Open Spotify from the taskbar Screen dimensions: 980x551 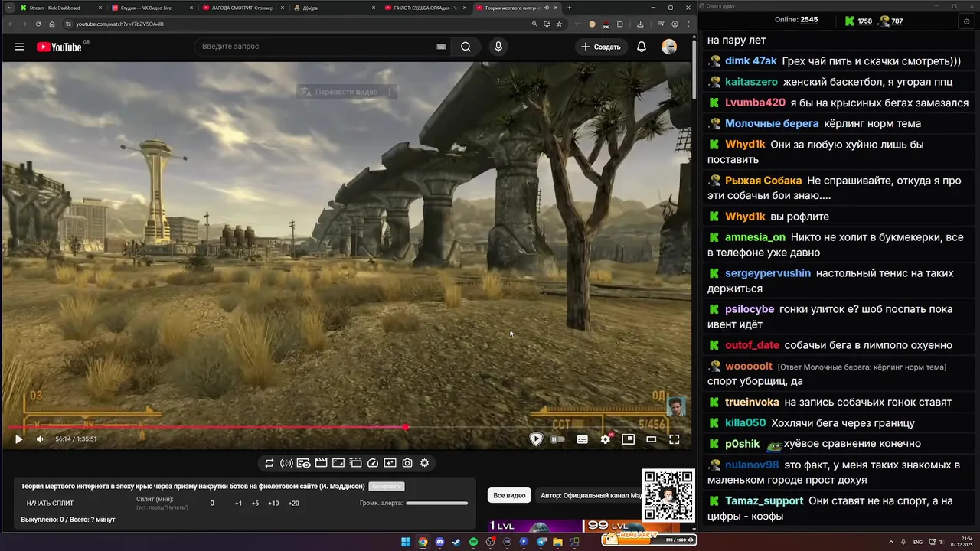[473, 542]
